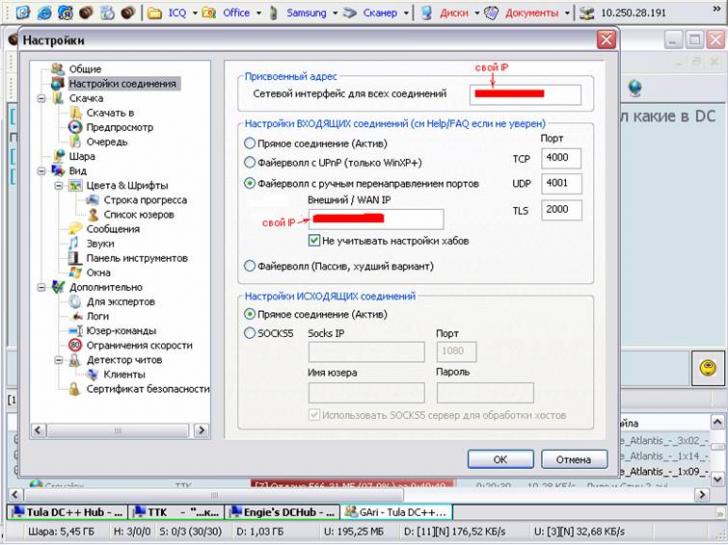The image size is (728, 545).
Task: Open the Шара settings section
Action: [82, 156]
